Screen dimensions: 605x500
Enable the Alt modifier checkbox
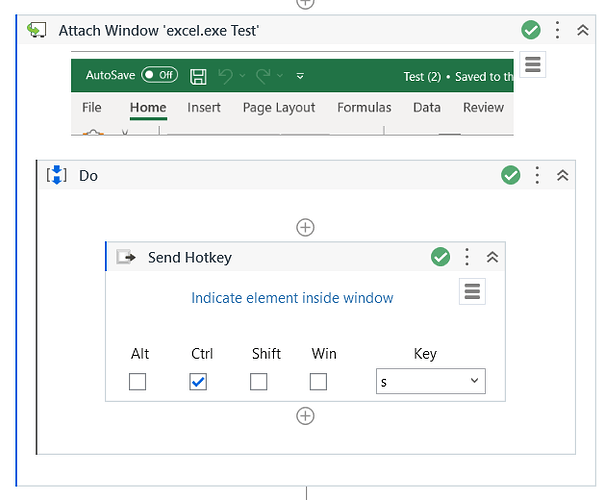(x=137, y=382)
